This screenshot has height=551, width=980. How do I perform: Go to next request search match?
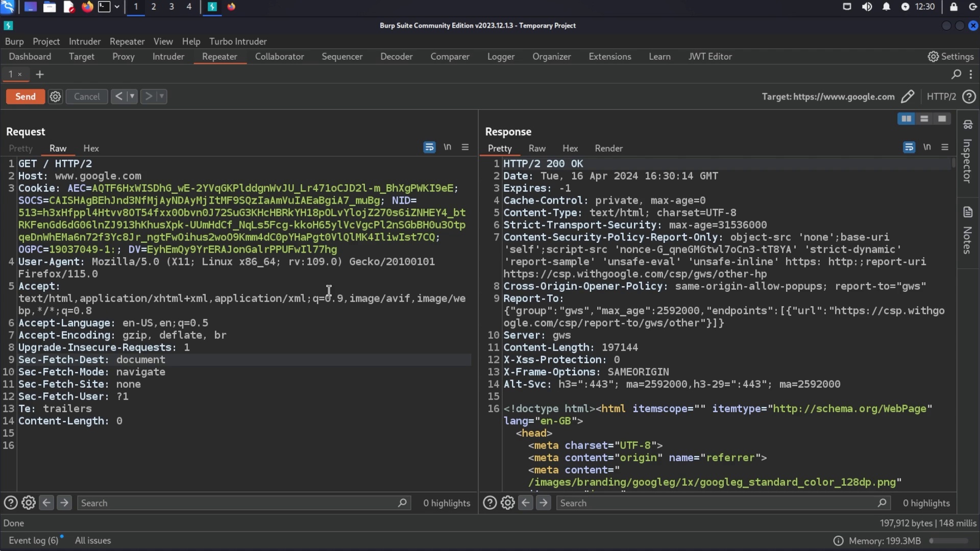[64, 503]
